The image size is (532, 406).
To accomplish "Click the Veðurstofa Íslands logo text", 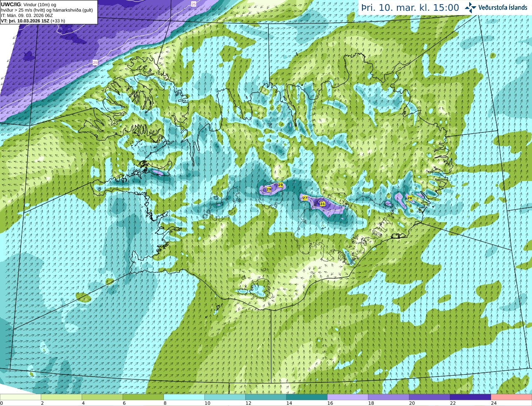I will [503, 7].
